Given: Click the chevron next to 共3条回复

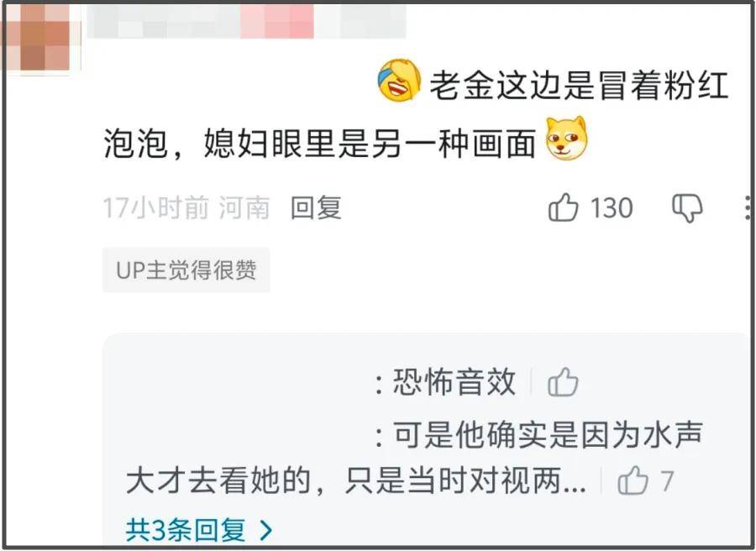Looking at the screenshot, I should pyautogui.click(x=265, y=530).
